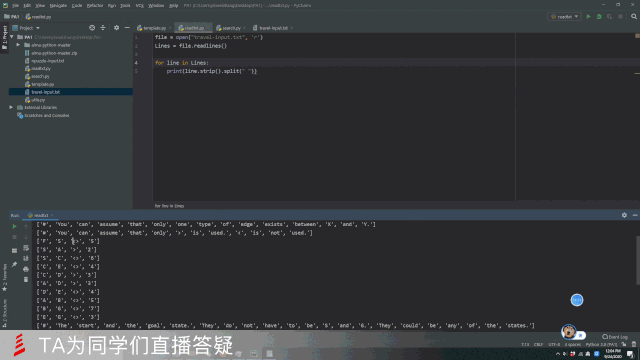Click the locate/scroll-from-source icon in Project panel
The height and width of the screenshot is (360, 640).
click(92, 28)
